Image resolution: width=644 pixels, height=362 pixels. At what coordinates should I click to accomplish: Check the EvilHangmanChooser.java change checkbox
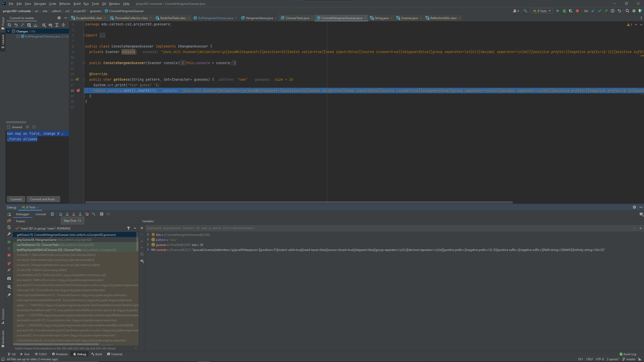(x=18, y=36)
